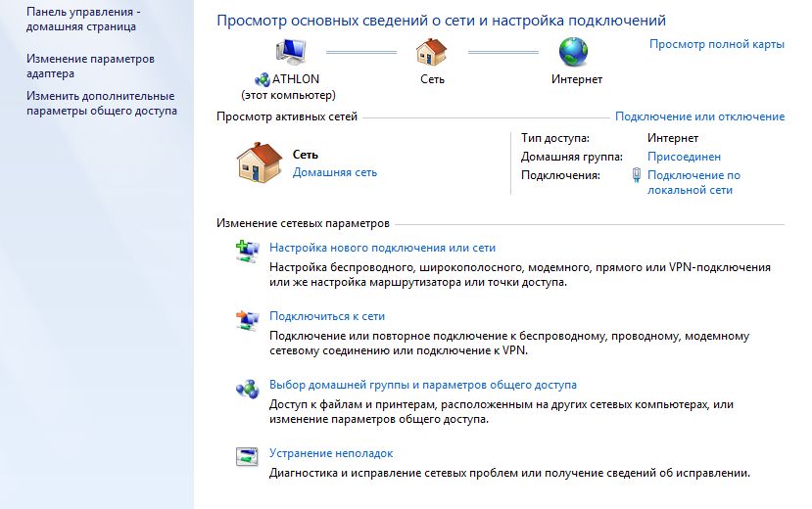Click the homegroup spheres icon
Image resolution: width=812 pixels, height=509 pixels.
coord(248,389)
